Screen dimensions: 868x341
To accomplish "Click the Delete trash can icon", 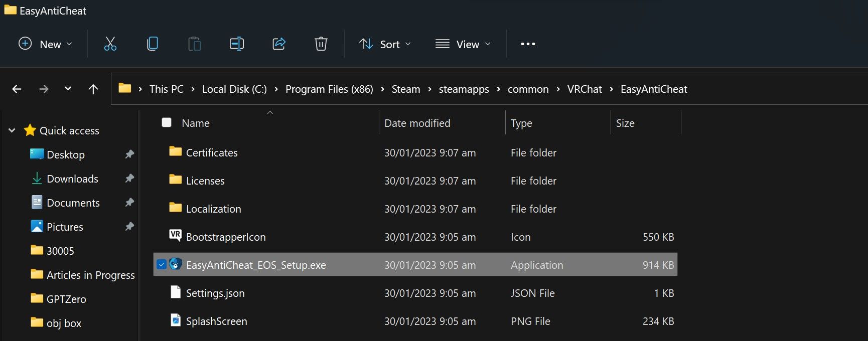I will [x=321, y=44].
